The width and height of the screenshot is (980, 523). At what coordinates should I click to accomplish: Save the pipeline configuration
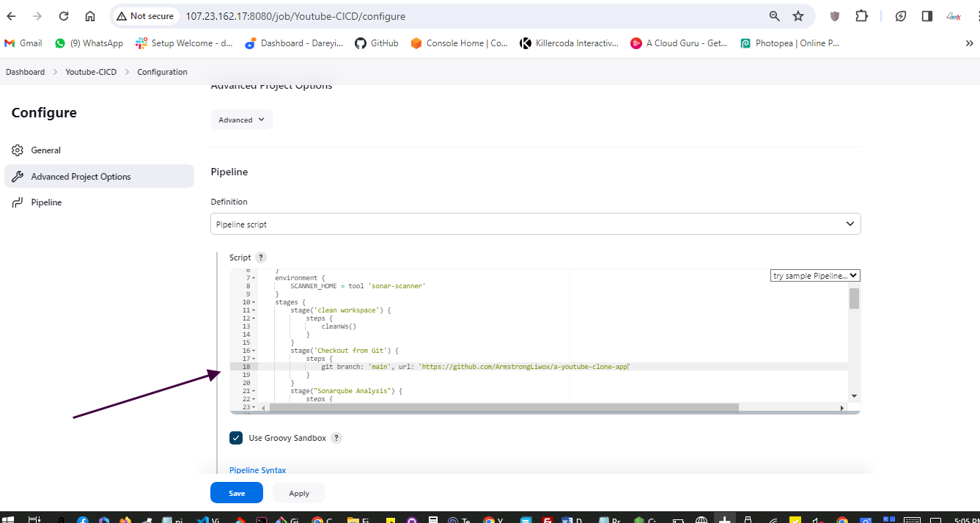(236, 493)
